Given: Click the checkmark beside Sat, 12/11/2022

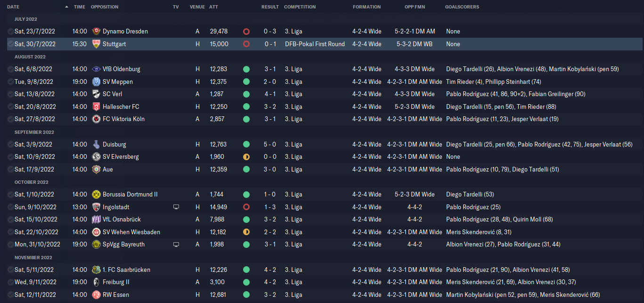Looking at the screenshot, I should point(10,295).
